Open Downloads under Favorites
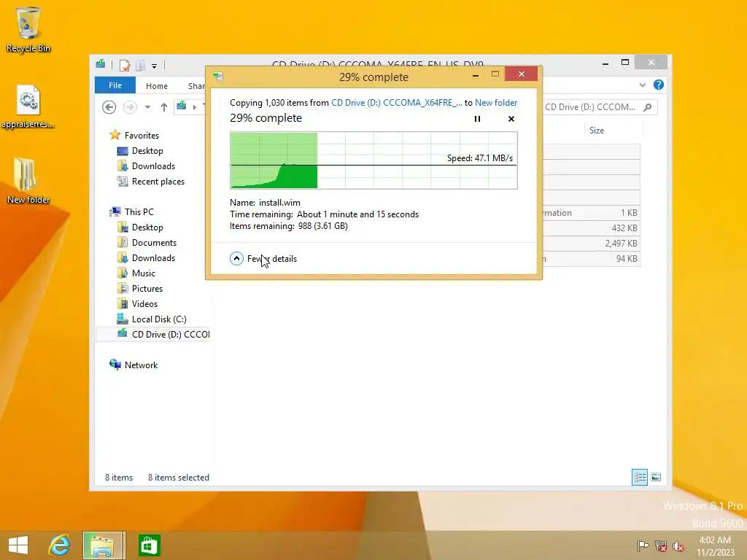 (x=153, y=166)
